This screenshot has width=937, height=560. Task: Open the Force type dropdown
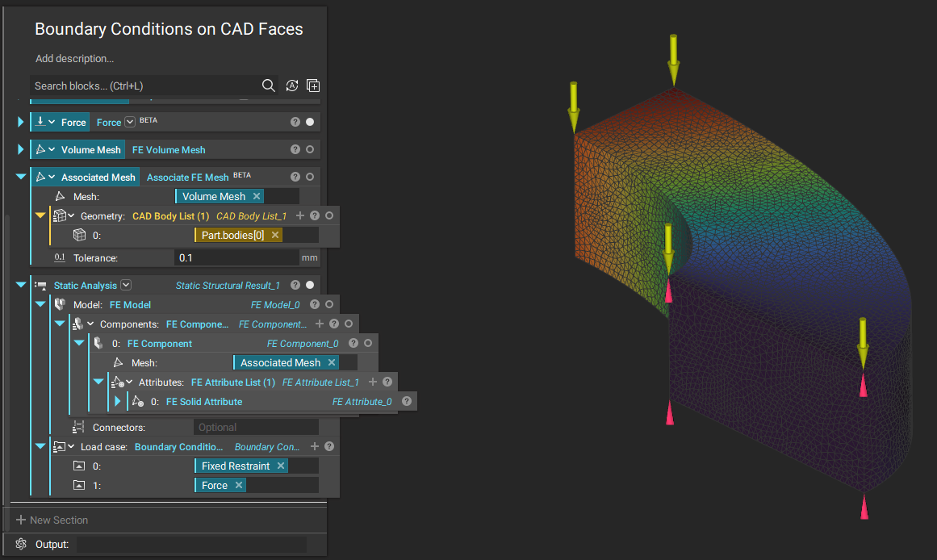[130, 122]
